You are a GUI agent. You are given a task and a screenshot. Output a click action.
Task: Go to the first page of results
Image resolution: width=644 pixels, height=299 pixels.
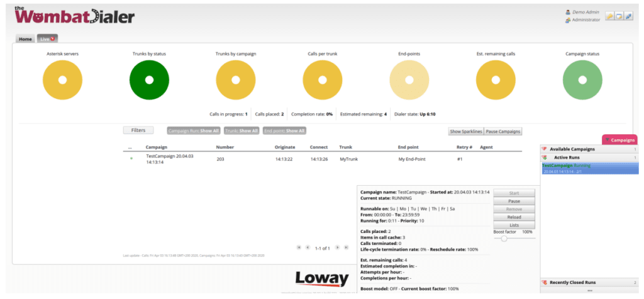click(x=299, y=248)
